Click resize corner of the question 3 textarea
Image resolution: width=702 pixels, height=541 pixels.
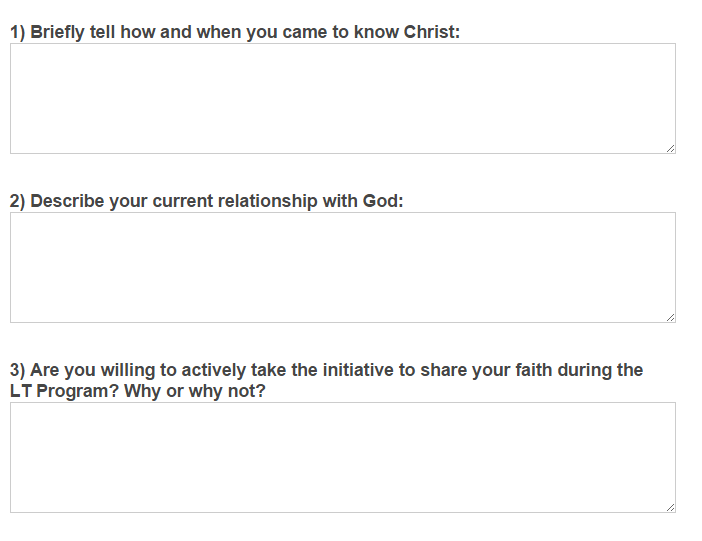point(670,507)
